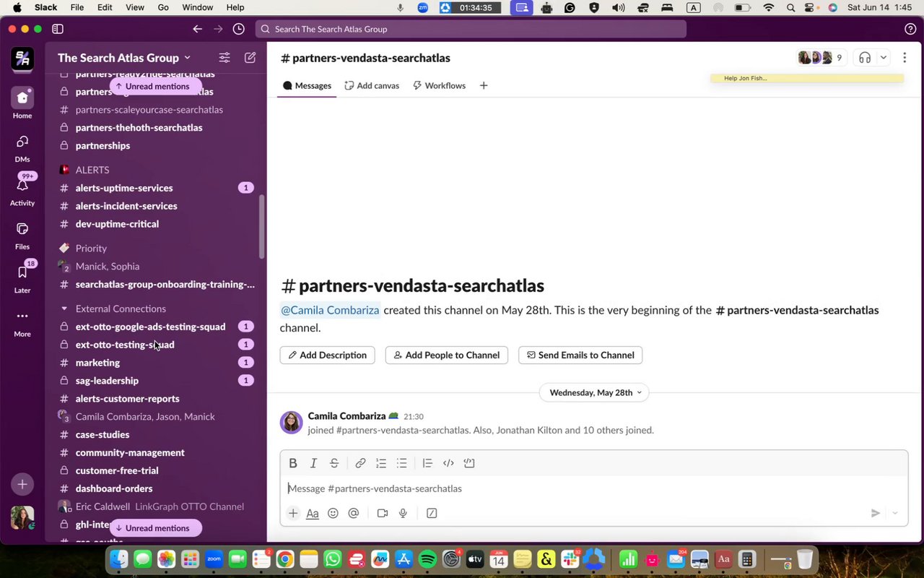This screenshot has width=924, height=578.
Task: Open sidebar filter preferences icon
Action: pos(225,58)
